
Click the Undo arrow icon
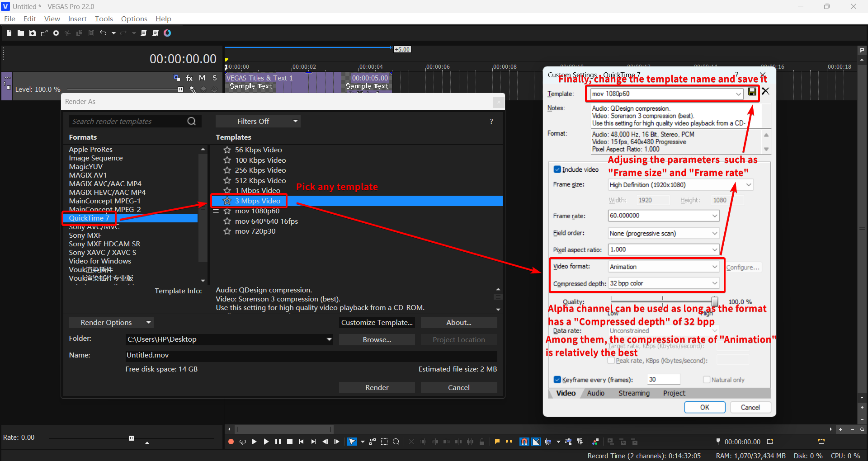103,33
